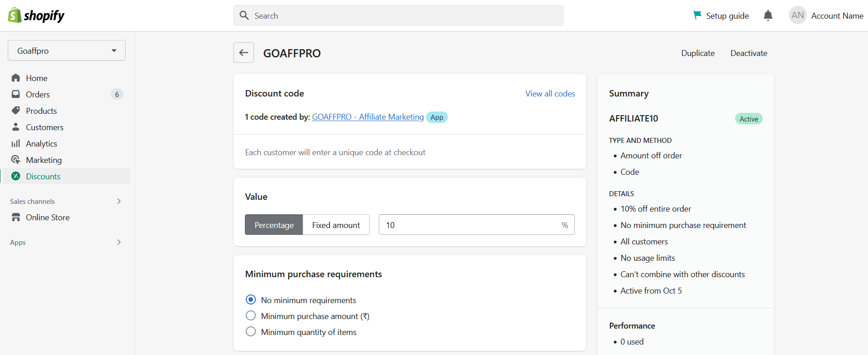Open Setup guide flag icon
The height and width of the screenshot is (355, 868).
[x=697, y=15]
